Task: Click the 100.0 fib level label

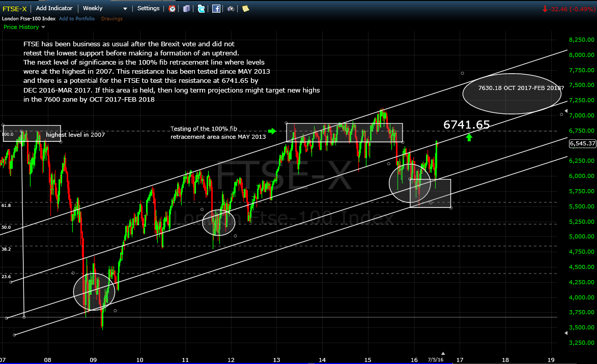Action: [8, 134]
